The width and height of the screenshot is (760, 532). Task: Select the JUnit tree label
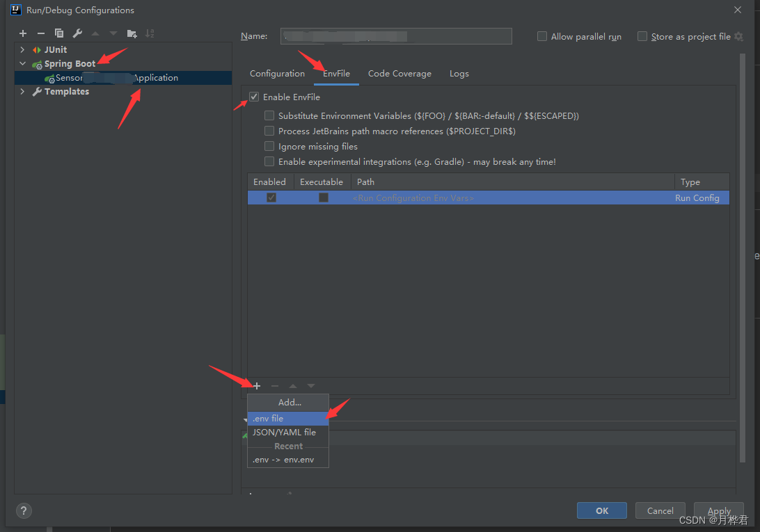[56, 50]
